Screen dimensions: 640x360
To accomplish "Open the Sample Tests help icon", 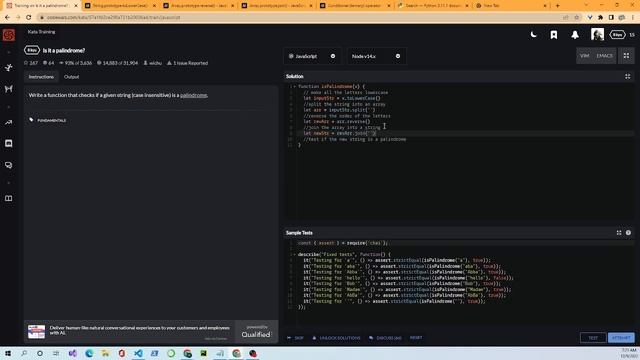I will [628, 233].
